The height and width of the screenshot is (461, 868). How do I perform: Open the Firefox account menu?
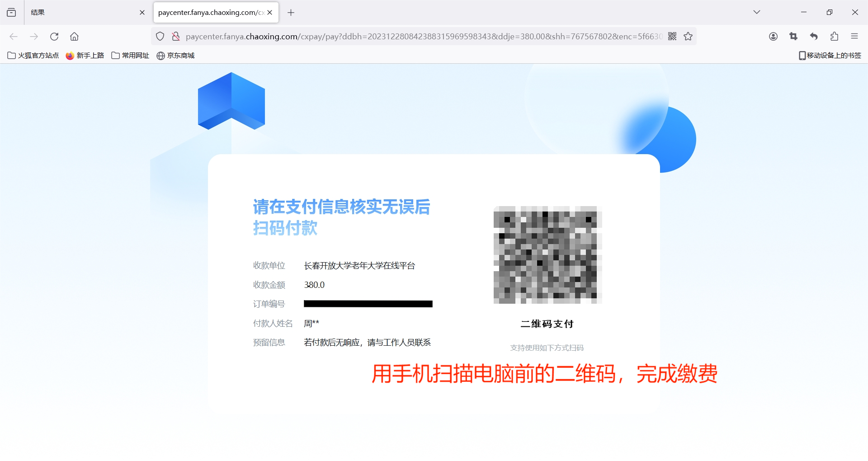click(774, 37)
